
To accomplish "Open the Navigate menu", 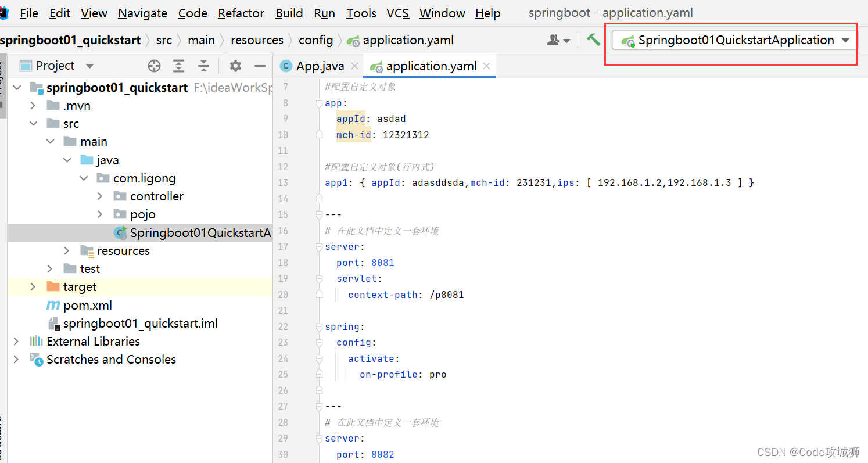I will pos(142,13).
